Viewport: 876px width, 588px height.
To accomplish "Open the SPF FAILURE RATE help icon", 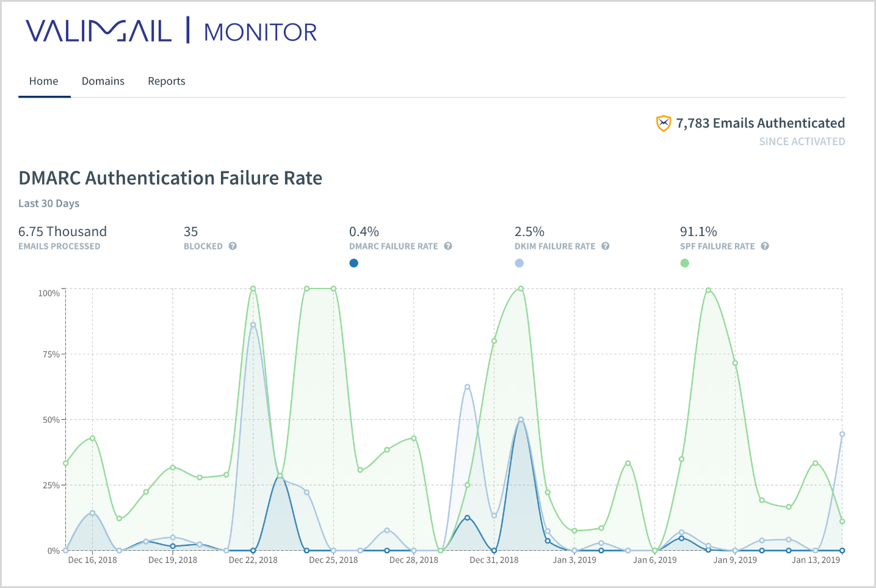I will coord(765,246).
